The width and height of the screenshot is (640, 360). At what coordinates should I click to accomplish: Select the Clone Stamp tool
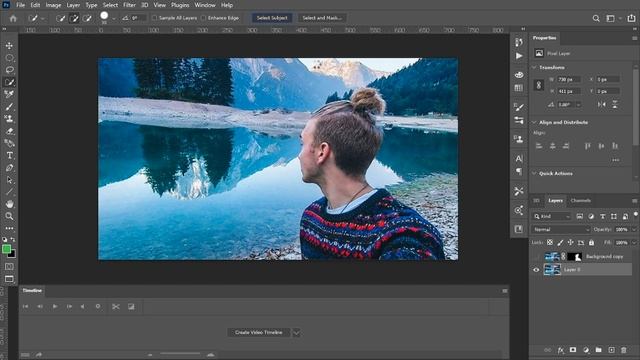9,119
